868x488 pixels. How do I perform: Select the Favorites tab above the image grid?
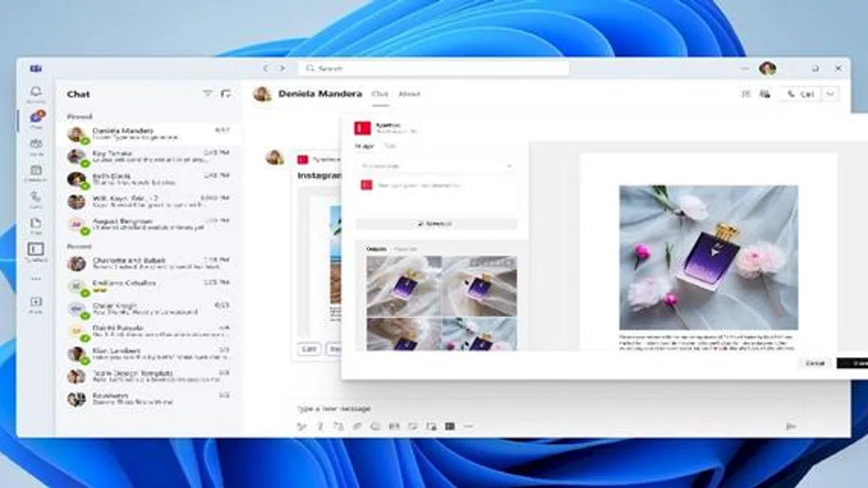click(x=405, y=249)
